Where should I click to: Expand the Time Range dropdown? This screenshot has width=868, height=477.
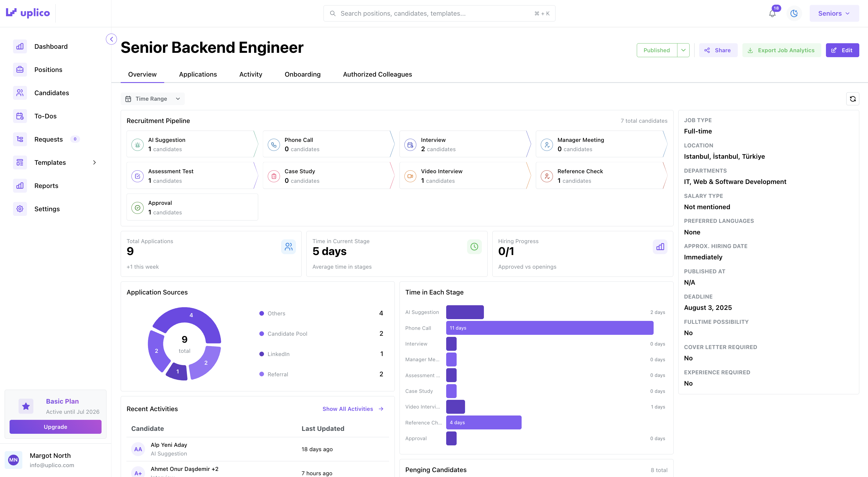click(x=153, y=99)
